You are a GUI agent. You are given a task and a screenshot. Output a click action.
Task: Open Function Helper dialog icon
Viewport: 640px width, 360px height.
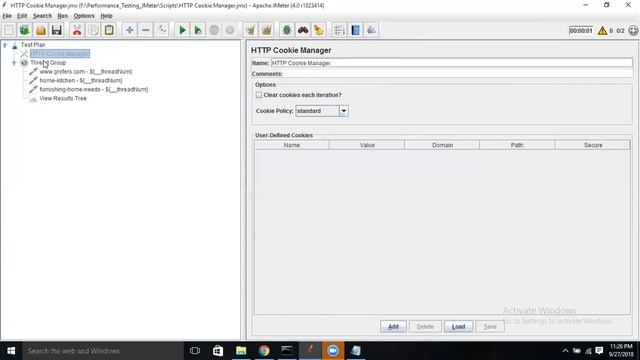point(339,30)
